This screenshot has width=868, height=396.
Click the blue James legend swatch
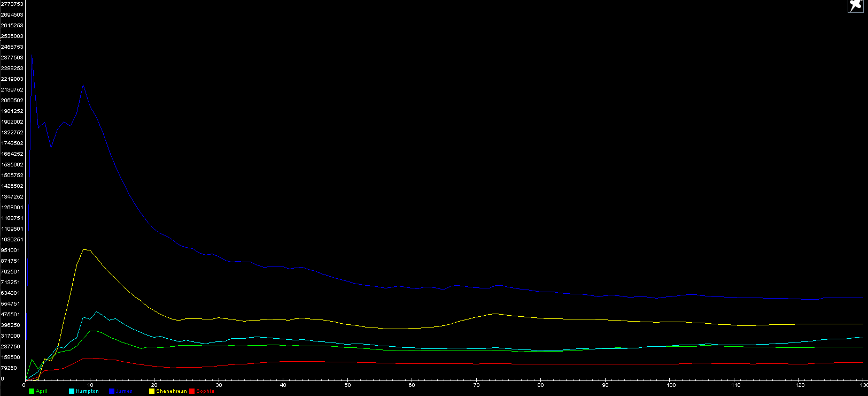(x=112, y=391)
